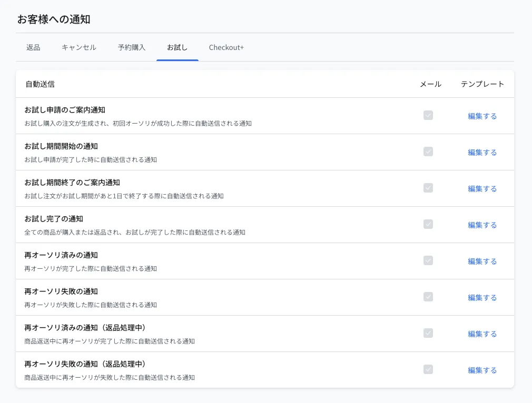Click description 商品返送中に再オーソリが完了した際に自動送信される通知

(110, 341)
